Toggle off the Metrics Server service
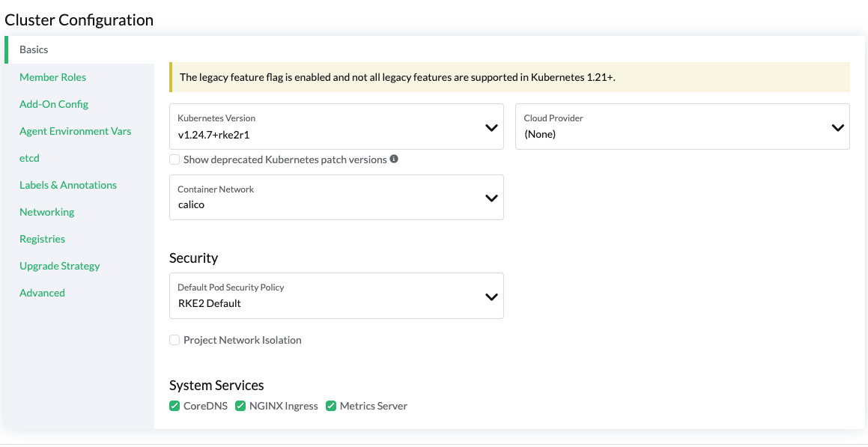The height and width of the screenshot is (447, 868). tap(331, 405)
